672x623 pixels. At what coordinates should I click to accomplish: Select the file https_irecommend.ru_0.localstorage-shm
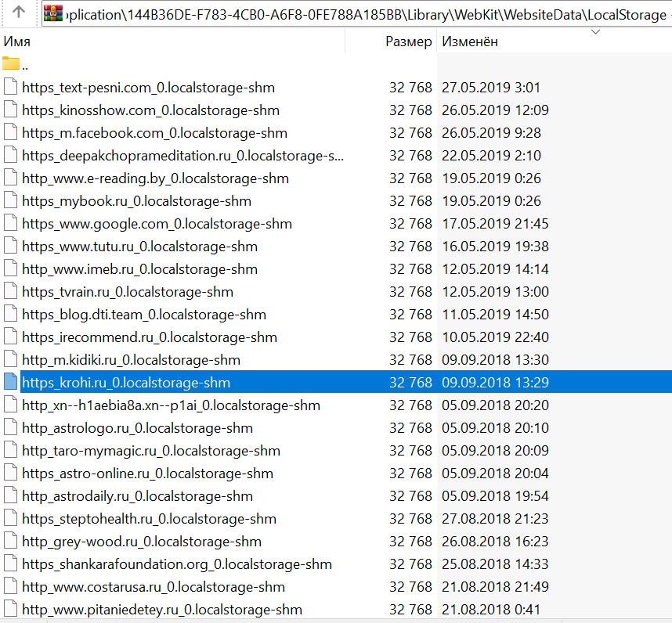[149, 337]
